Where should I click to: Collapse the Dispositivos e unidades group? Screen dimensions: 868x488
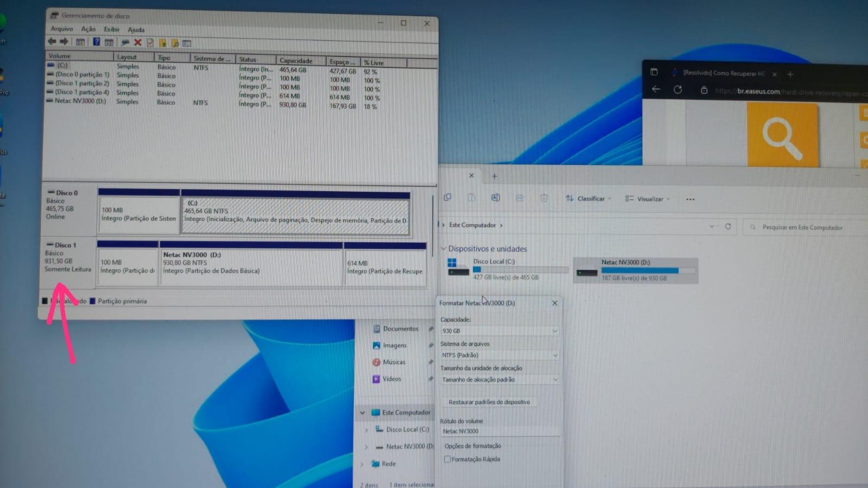(x=443, y=249)
